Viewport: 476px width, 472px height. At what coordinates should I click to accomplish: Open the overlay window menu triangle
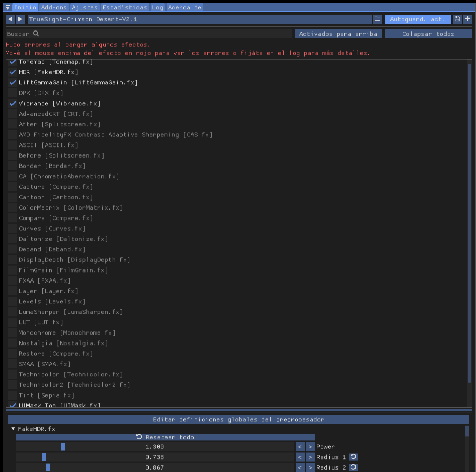[x=8, y=7]
